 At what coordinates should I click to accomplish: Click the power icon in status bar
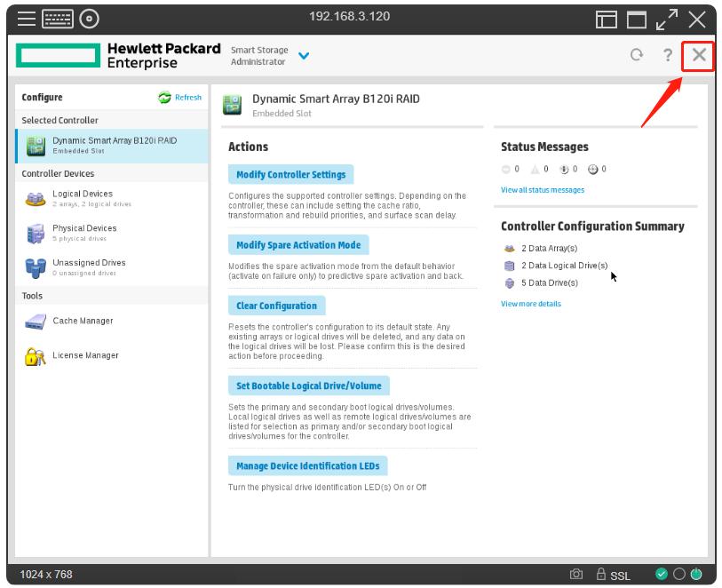pyautogui.click(x=695, y=575)
